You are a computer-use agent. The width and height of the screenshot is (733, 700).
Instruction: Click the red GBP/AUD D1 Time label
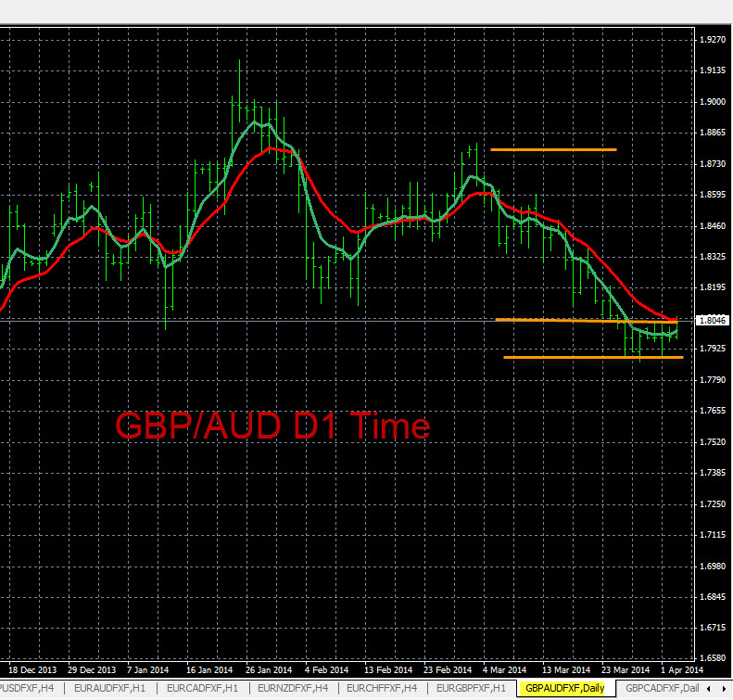pos(272,426)
